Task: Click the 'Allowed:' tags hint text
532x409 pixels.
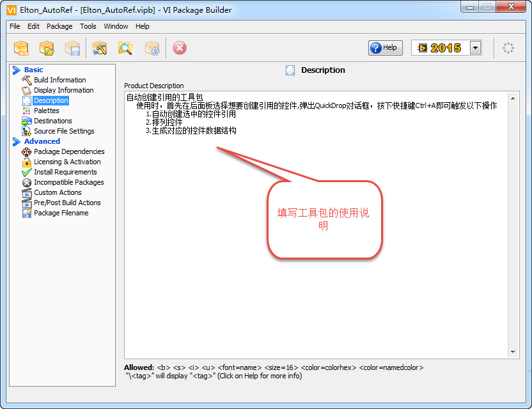Action: click(274, 367)
